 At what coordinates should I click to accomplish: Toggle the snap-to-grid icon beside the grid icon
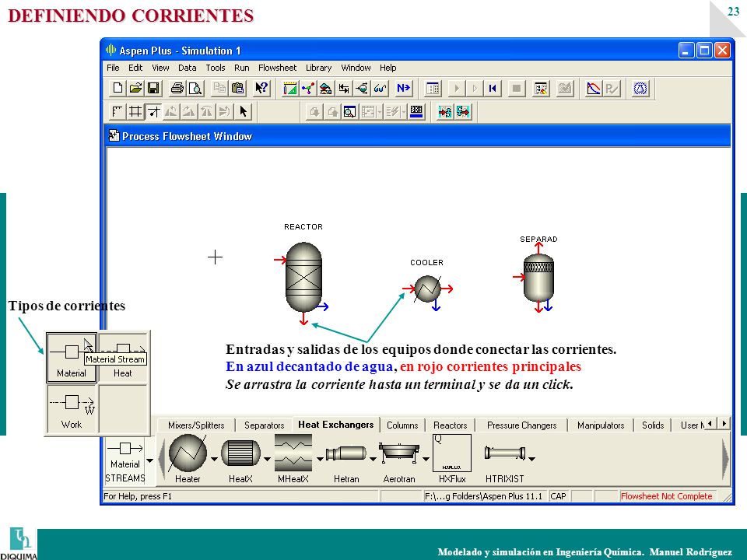153,112
